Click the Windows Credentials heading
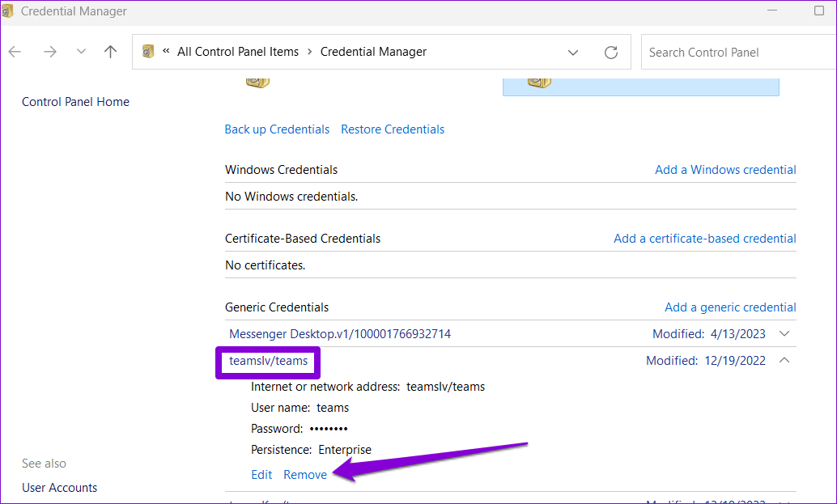This screenshot has height=504, width=837. [282, 170]
